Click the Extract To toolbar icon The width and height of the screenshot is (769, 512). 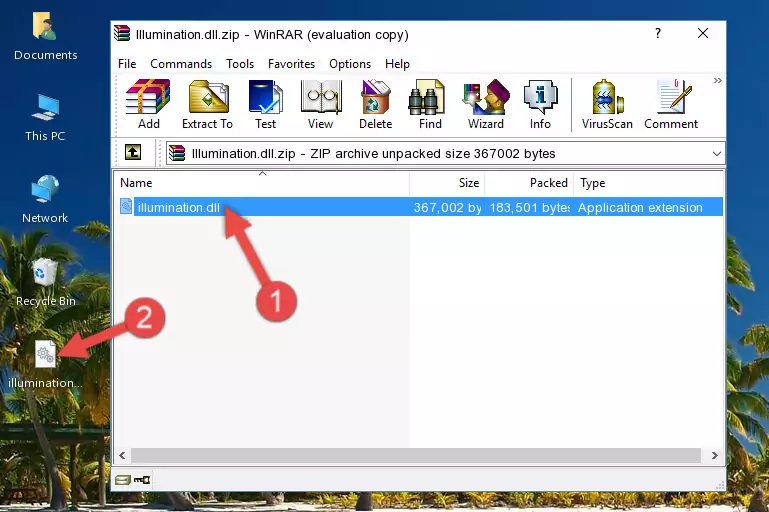[x=207, y=104]
